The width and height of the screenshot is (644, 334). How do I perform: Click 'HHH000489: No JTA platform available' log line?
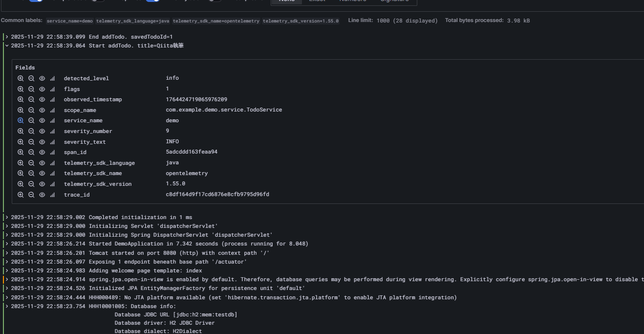point(273,297)
